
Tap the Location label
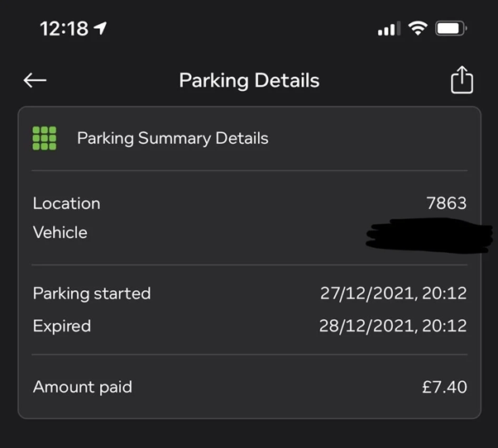[x=66, y=203]
